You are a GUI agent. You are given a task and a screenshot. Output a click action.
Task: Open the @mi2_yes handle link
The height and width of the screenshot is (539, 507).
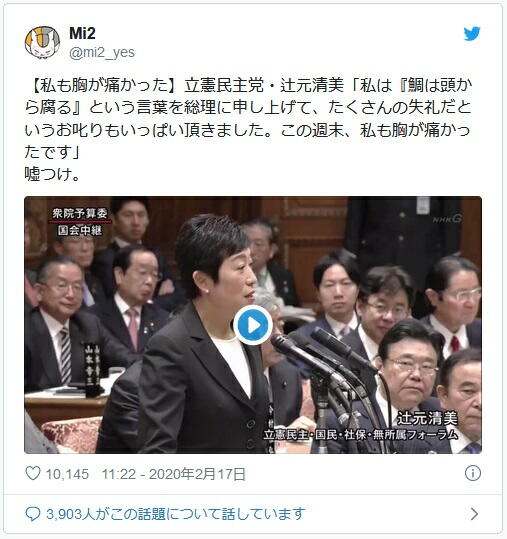[102, 53]
